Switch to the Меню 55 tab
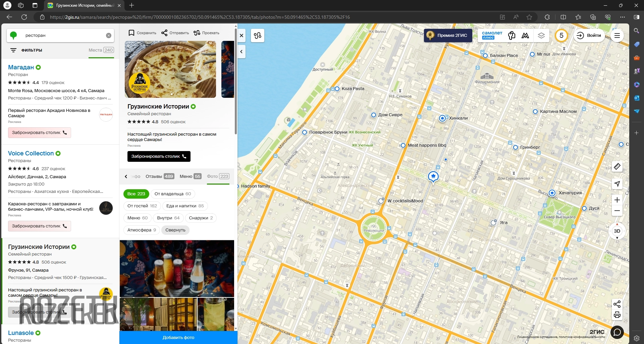644x344 pixels. (190, 177)
